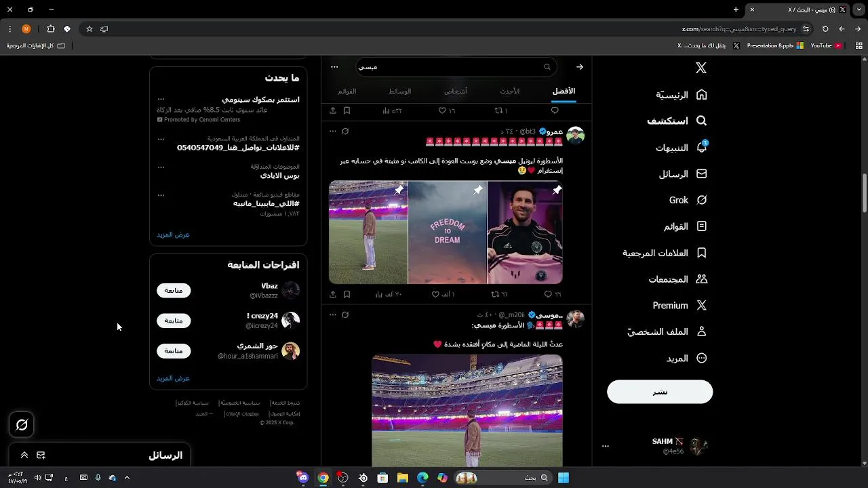Switch to the أشخاص people tab

tap(456, 91)
